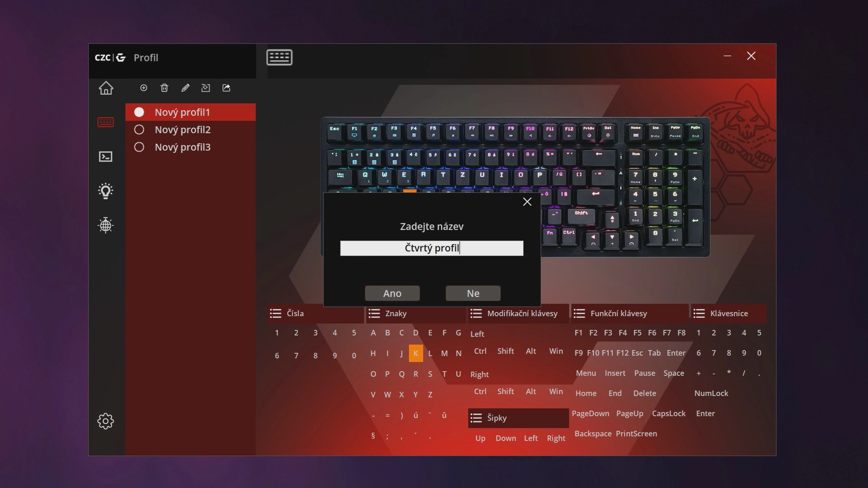Choose number 5 in the Čísla list

[x=354, y=333]
